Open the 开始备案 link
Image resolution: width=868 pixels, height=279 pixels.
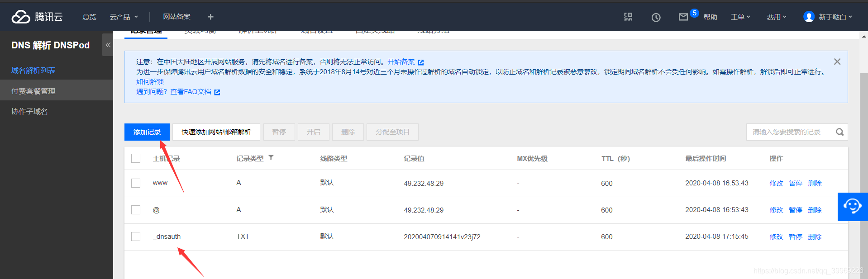click(401, 61)
